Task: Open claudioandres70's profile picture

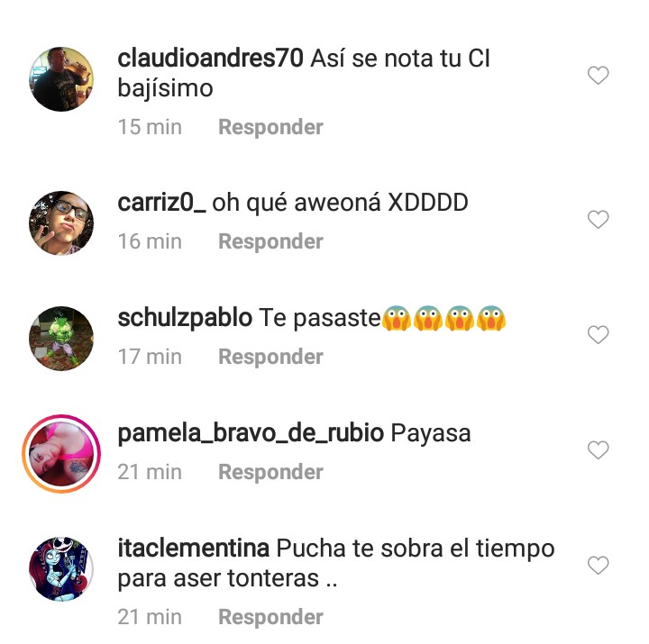Action: pyautogui.click(x=61, y=79)
